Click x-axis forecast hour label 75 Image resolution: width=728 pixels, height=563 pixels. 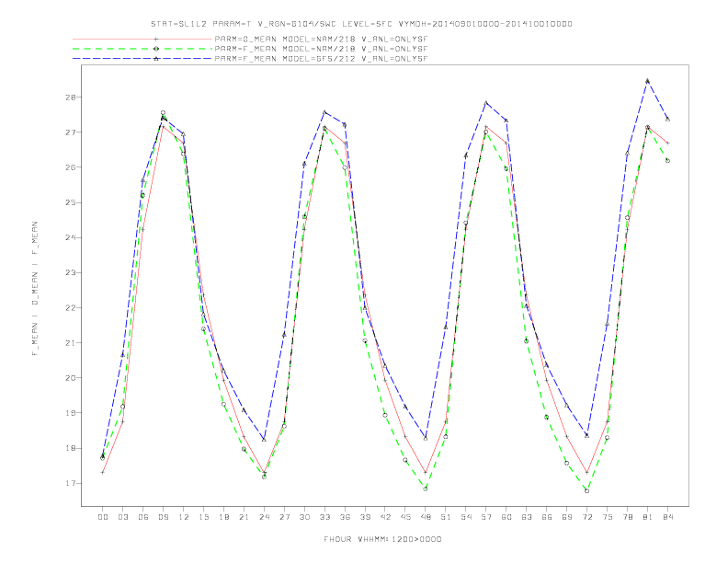pyautogui.click(x=608, y=517)
